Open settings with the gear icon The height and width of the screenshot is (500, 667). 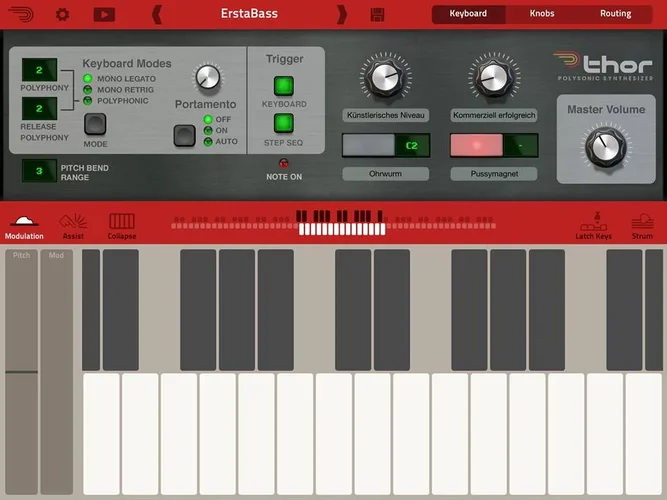click(x=63, y=14)
